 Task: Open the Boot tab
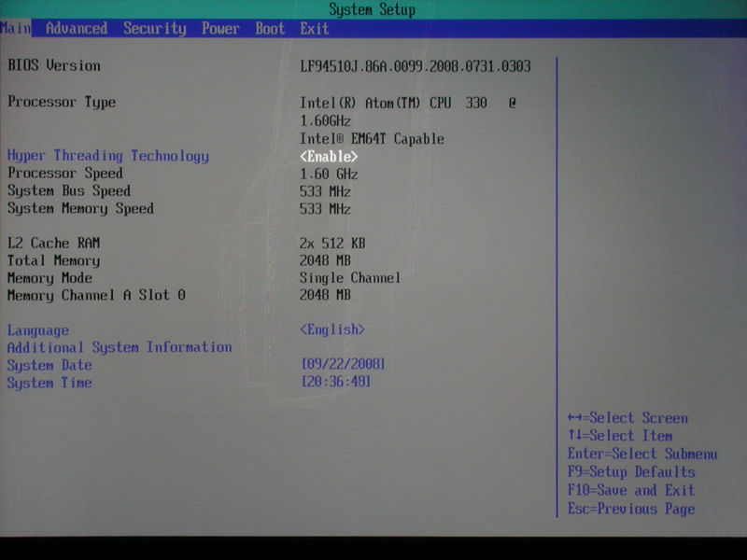(x=270, y=29)
